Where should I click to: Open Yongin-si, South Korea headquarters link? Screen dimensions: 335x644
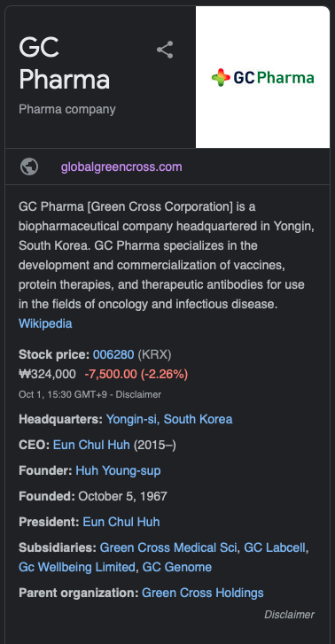pyautogui.click(x=169, y=419)
